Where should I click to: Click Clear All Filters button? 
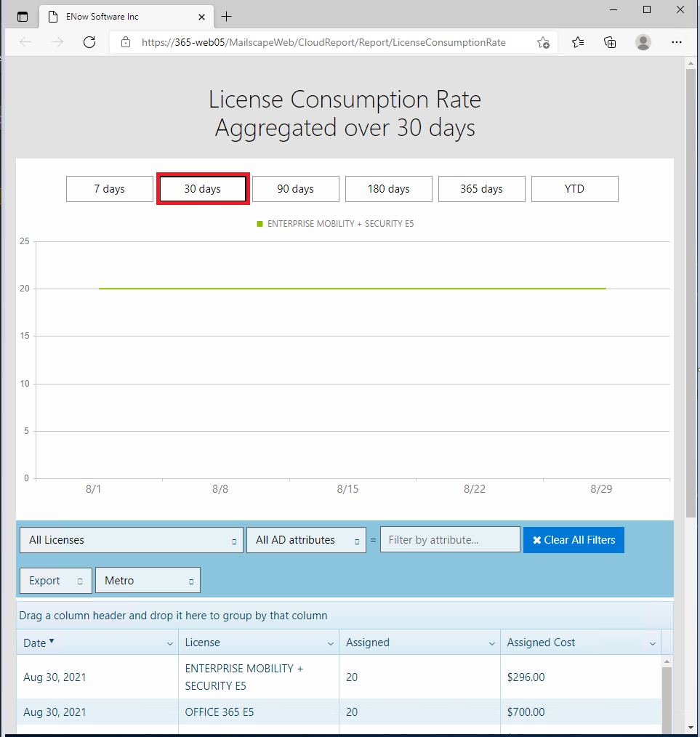tap(574, 540)
